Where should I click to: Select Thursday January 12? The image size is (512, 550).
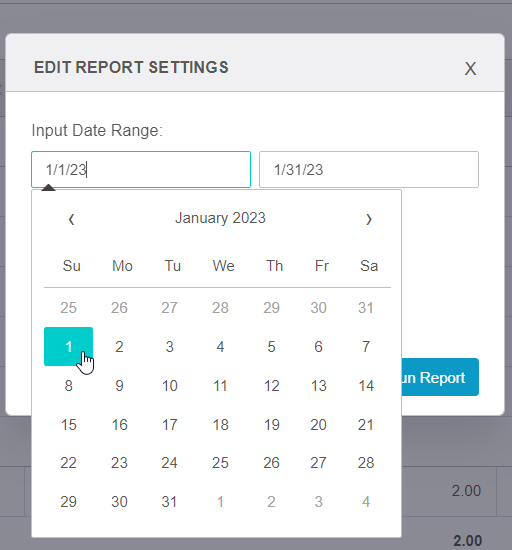pyautogui.click(x=271, y=385)
